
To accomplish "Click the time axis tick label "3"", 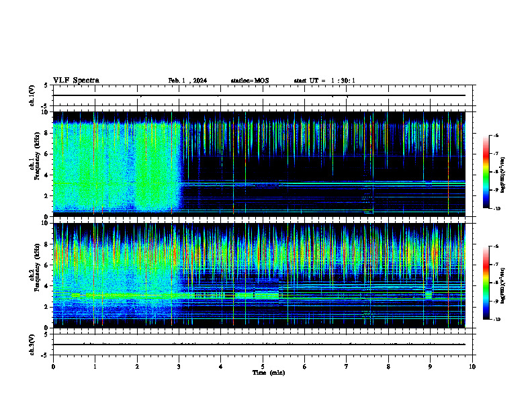I will (x=179, y=367).
